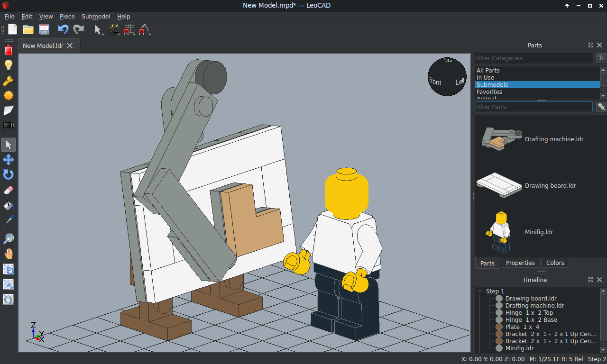This screenshot has width=607, height=364.
Task: Open the Submodel menu
Action: coord(96,16)
